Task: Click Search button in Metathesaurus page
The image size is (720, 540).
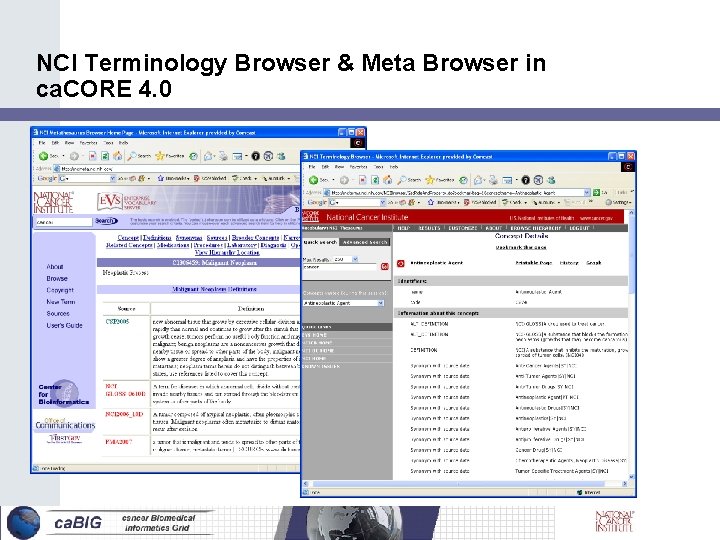Action: pyautogui.click(x=106, y=221)
